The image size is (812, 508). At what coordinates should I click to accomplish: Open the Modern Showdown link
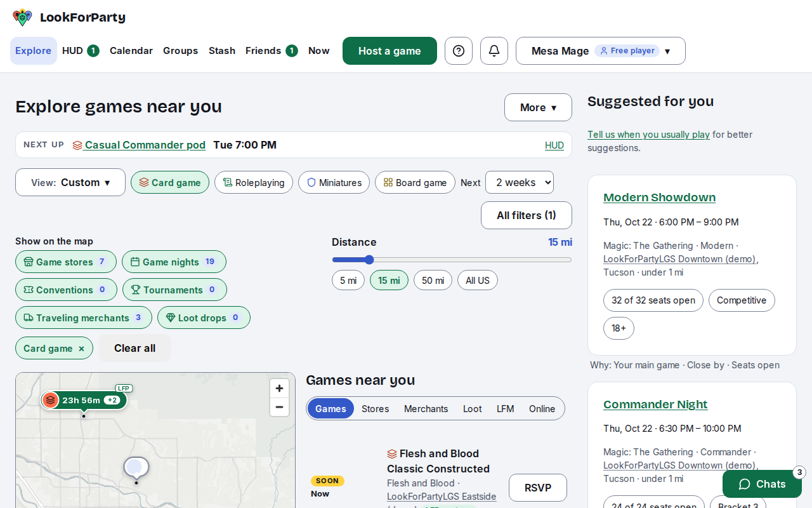pos(659,197)
